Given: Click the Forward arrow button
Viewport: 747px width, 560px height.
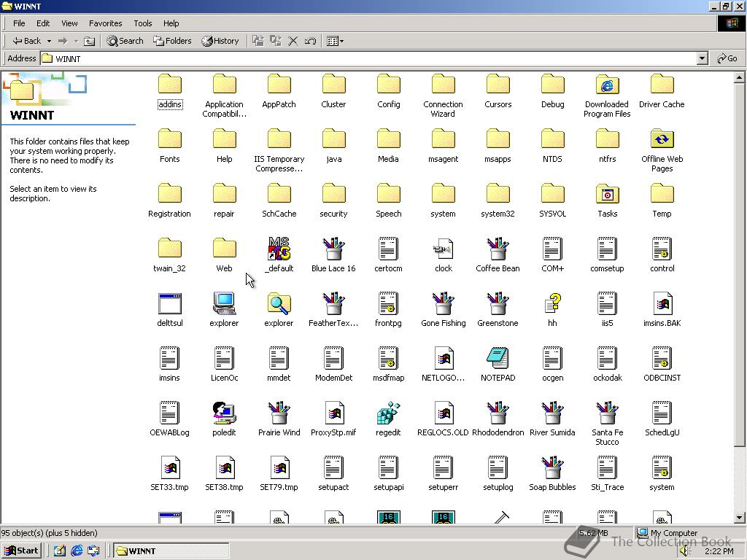Looking at the screenshot, I should 63,41.
